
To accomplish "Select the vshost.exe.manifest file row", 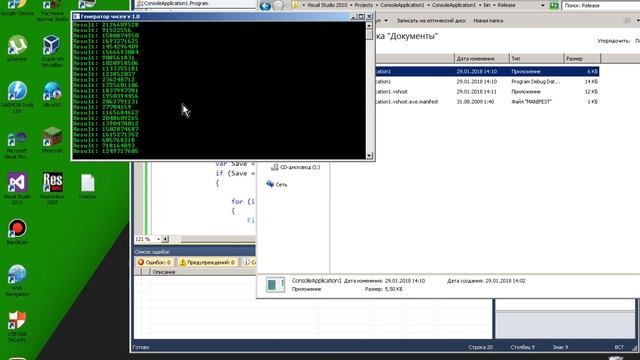I will point(487,102).
